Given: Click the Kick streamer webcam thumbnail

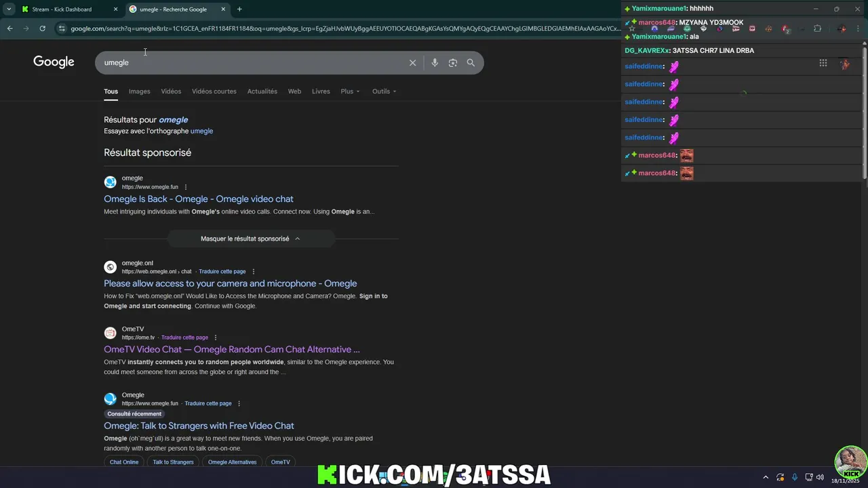Looking at the screenshot, I should tap(850, 462).
